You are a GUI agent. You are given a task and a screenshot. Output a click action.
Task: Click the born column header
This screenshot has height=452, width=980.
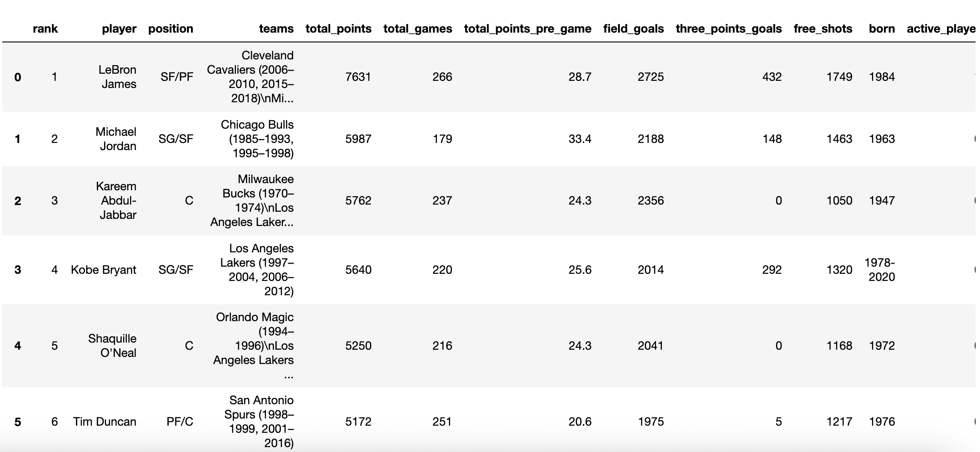point(881,29)
